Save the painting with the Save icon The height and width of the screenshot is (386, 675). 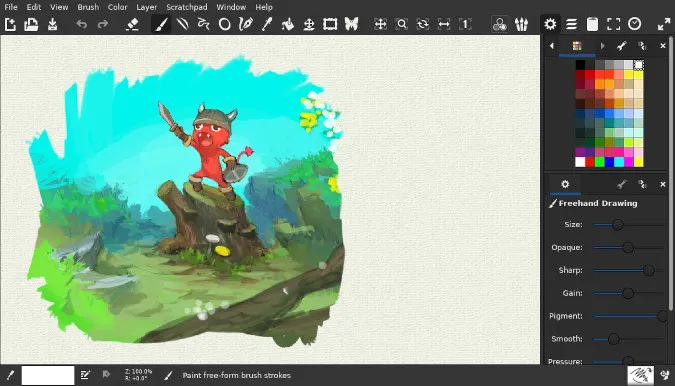(53, 25)
